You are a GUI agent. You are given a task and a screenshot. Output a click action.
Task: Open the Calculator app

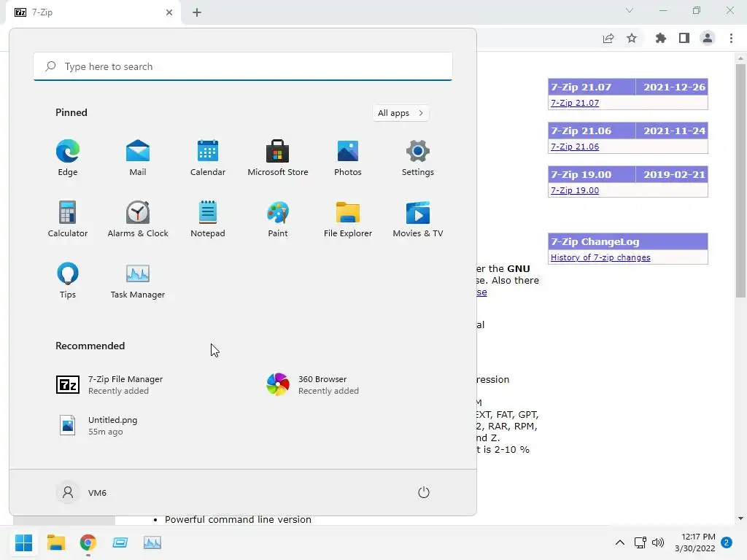coord(68,219)
